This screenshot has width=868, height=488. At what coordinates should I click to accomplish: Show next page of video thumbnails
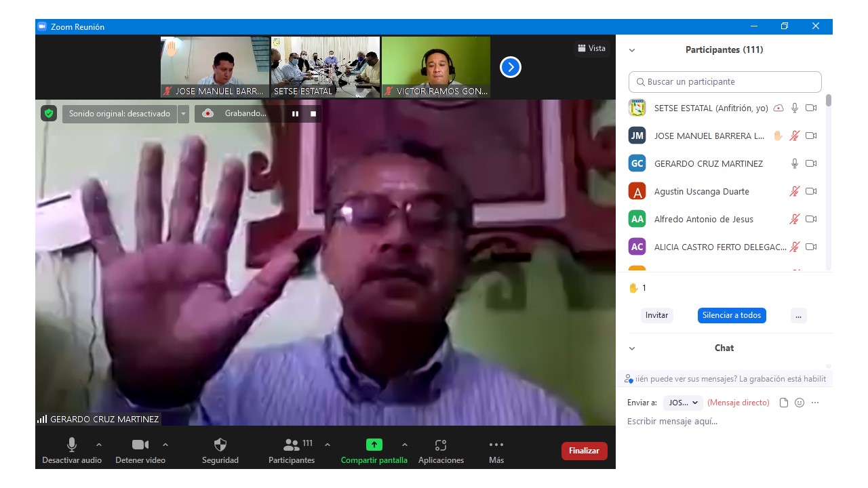click(x=511, y=67)
